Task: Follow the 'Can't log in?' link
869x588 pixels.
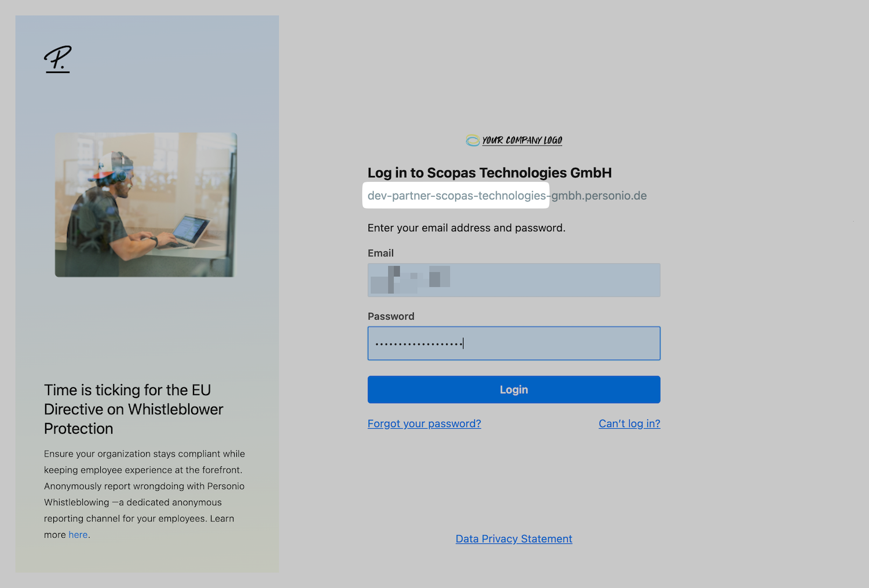Action: tap(629, 423)
